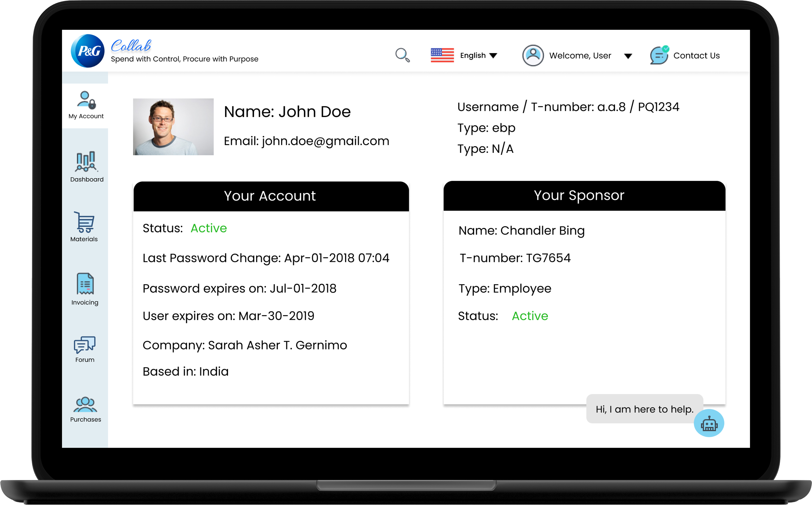Click "Password expires on: Jul-01-2018"
The height and width of the screenshot is (505, 812).
(239, 289)
